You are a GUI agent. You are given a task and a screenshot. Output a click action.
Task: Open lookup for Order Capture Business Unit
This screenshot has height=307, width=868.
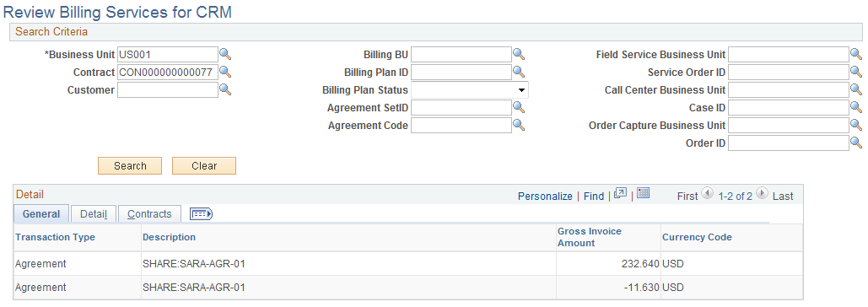(856, 125)
